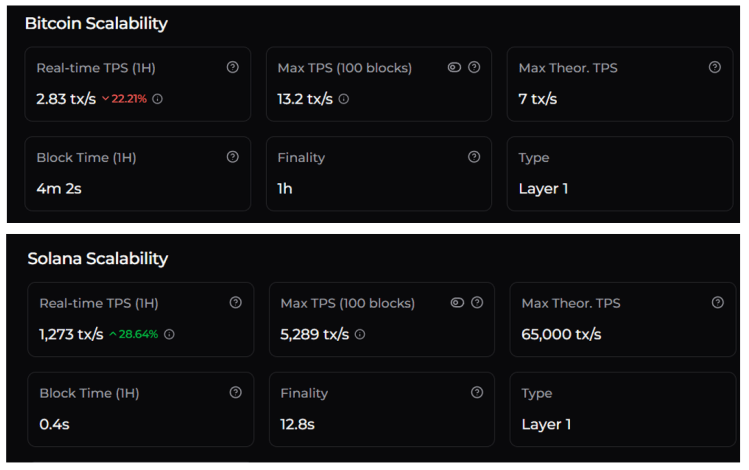Show help for Solana Max Theor. TPS
The image size is (749, 470).
717,303
